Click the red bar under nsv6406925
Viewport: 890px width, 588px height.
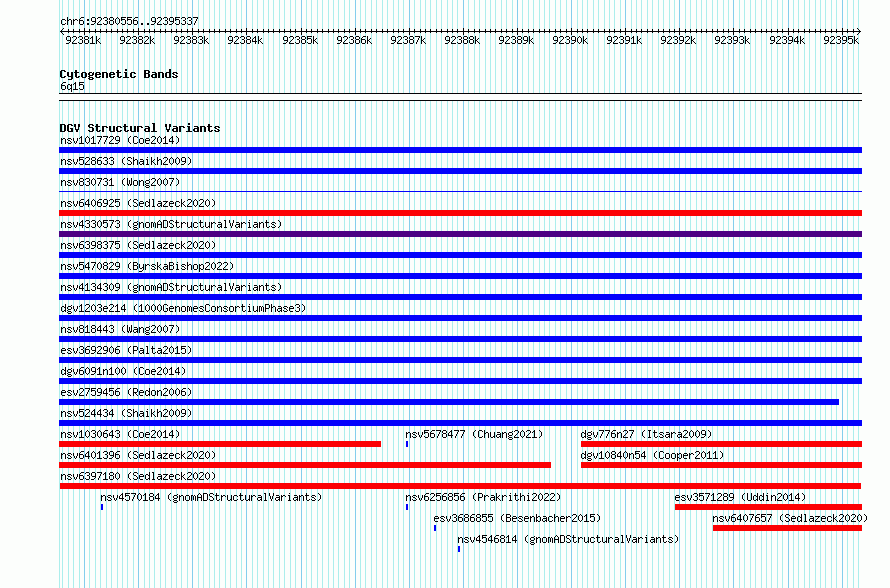[460, 213]
